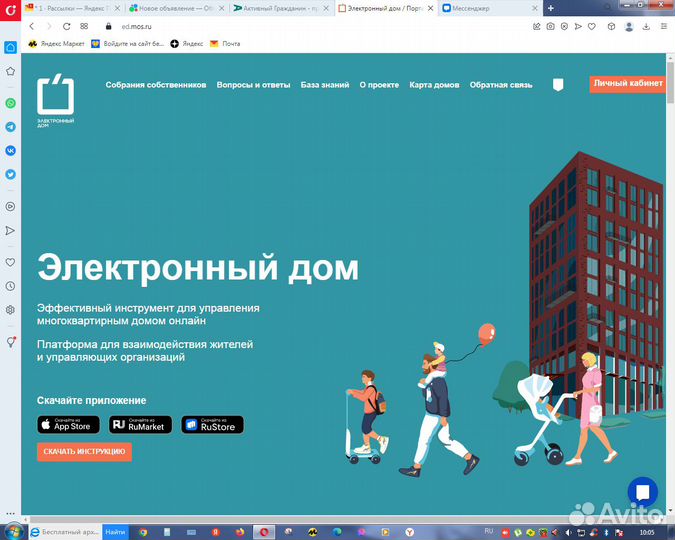Open the Почта bookmark
The width and height of the screenshot is (675, 540).
click(225, 43)
